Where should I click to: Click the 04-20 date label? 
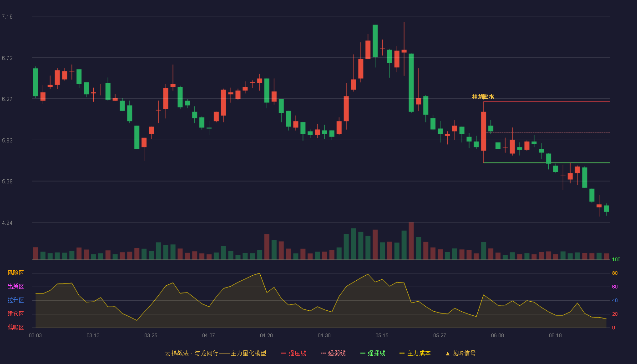click(x=266, y=335)
